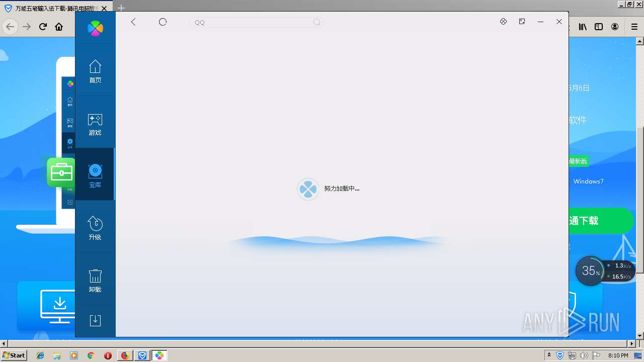Image resolution: width=644 pixels, height=362 pixels.
Task: Click the Windows7 label on webpage
Action: [x=588, y=182]
